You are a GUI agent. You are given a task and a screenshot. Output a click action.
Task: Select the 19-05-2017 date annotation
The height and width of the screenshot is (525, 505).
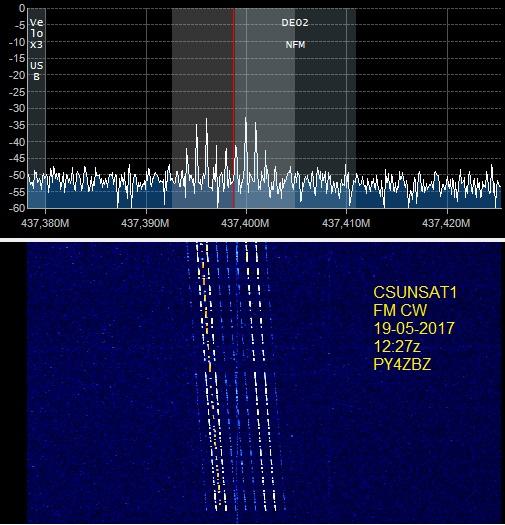[x=414, y=328]
